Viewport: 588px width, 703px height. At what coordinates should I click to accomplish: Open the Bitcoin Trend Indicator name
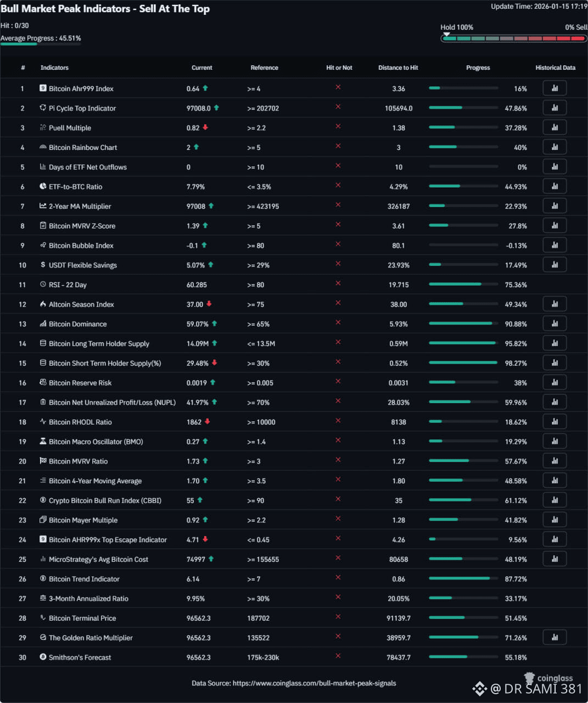pyautogui.click(x=84, y=579)
